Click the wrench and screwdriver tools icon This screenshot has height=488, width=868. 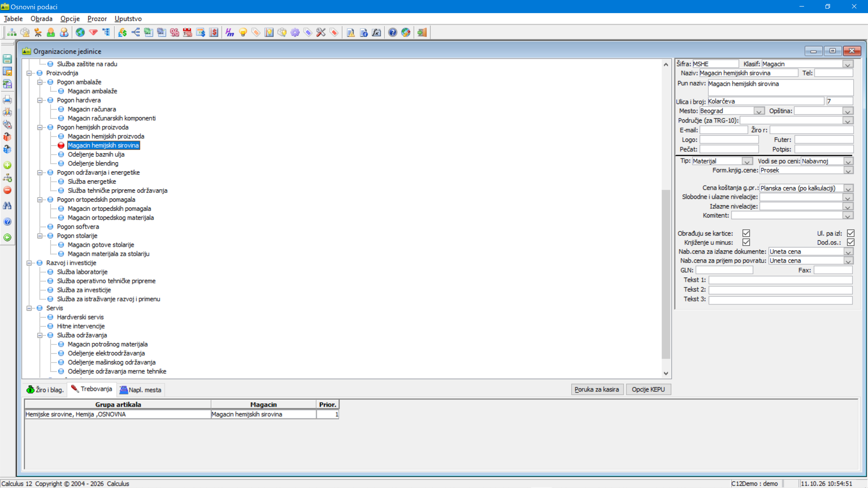pyautogui.click(x=321, y=32)
